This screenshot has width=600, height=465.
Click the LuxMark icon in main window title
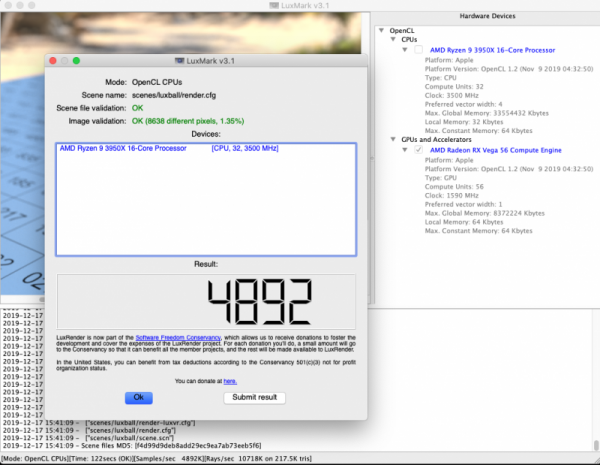tap(274, 5)
